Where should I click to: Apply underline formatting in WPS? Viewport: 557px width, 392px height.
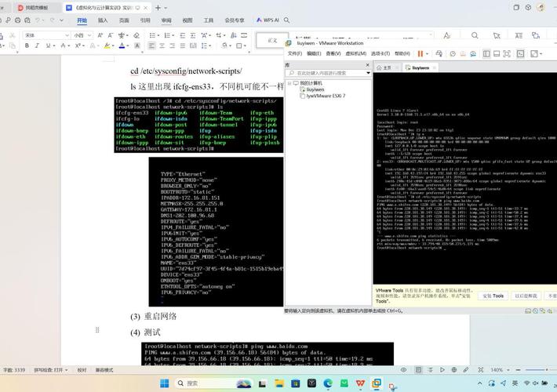(x=48, y=45)
